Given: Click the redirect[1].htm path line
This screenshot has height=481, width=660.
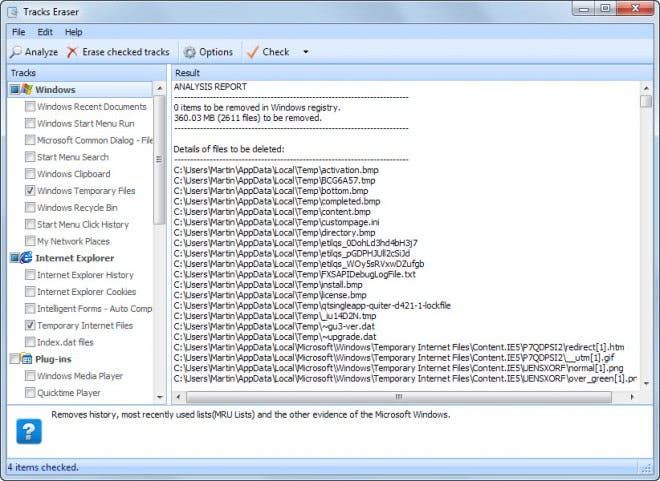Looking at the screenshot, I should (x=399, y=347).
